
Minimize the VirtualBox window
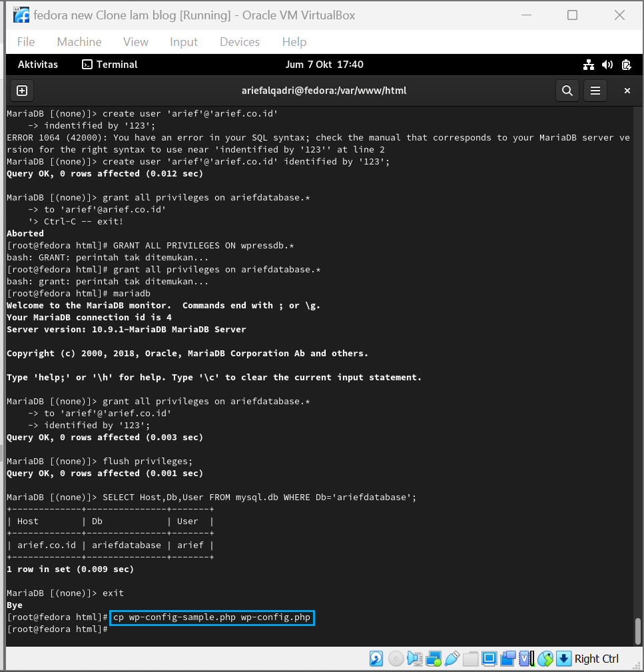[x=526, y=15]
